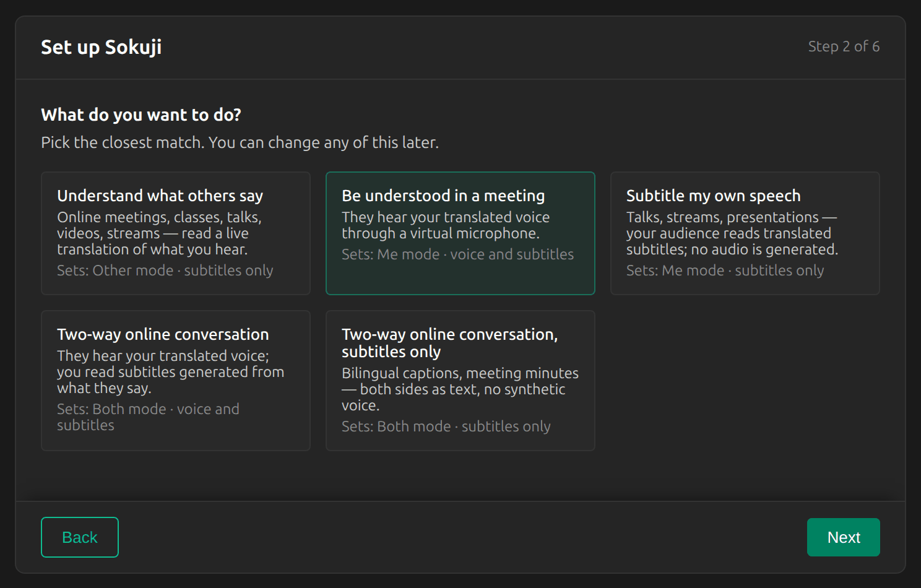Click the "Set up Sokuji" title

click(102, 47)
